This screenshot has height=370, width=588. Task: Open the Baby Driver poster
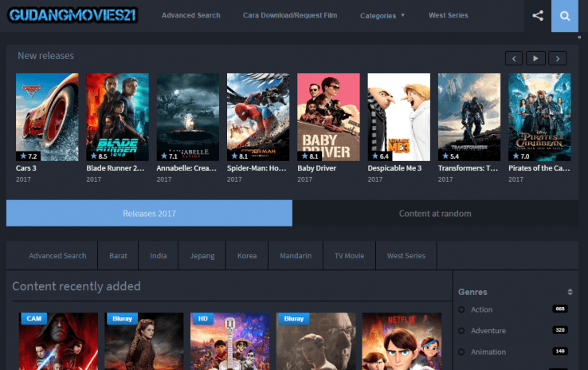[x=328, y=117]
